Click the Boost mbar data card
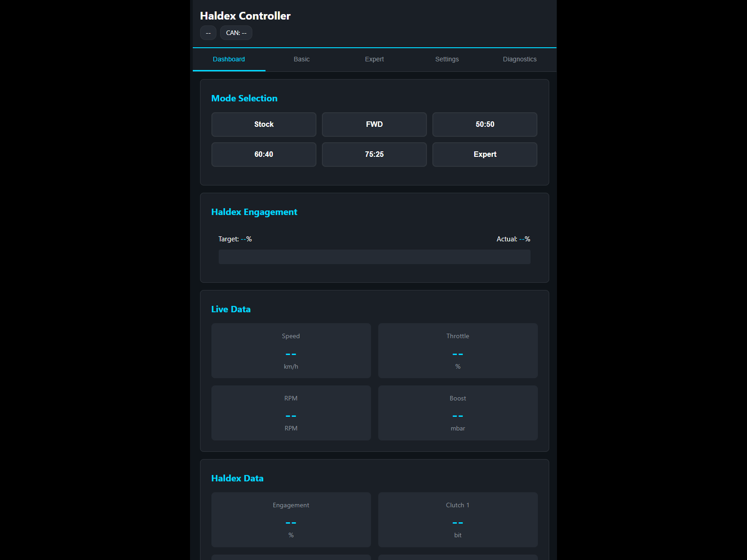Viewport: 747px width, 560px height. pos(458,413)
